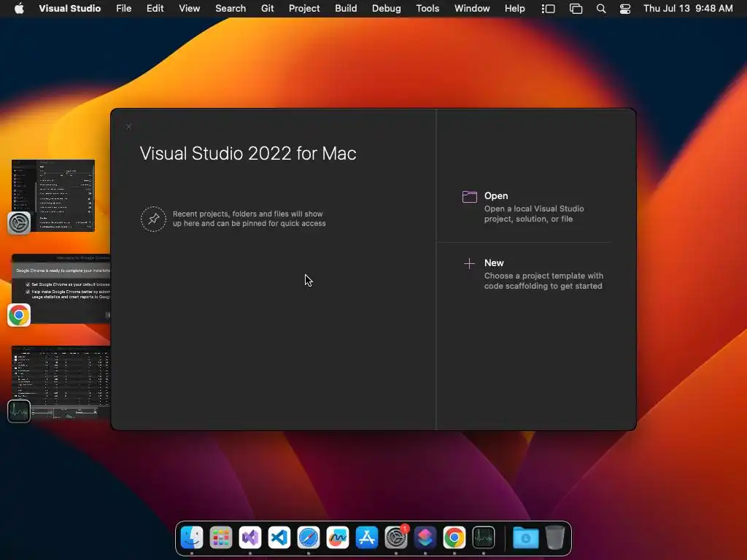747x560 pixels.
Task: Open the Git menu
Action: 267,8
